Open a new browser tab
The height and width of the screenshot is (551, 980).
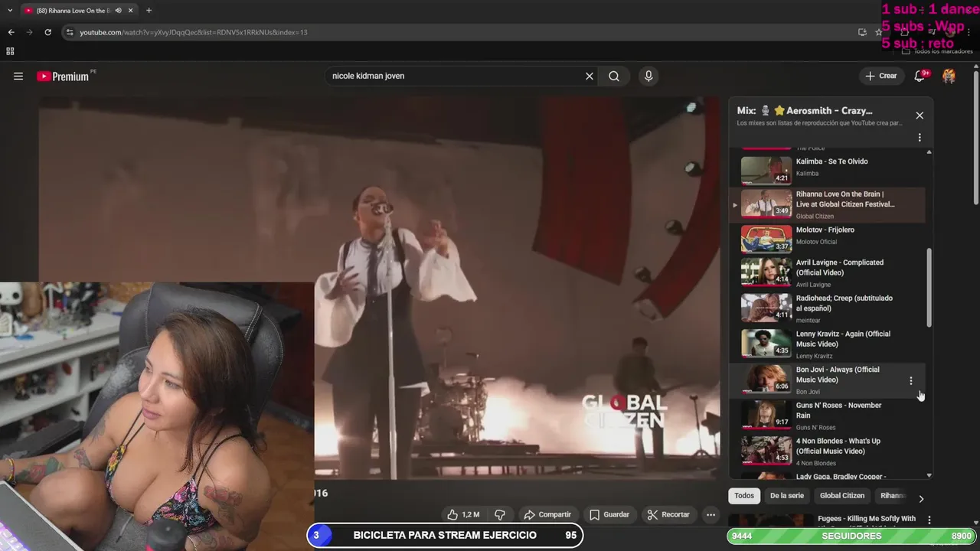[x=149, y=11]
